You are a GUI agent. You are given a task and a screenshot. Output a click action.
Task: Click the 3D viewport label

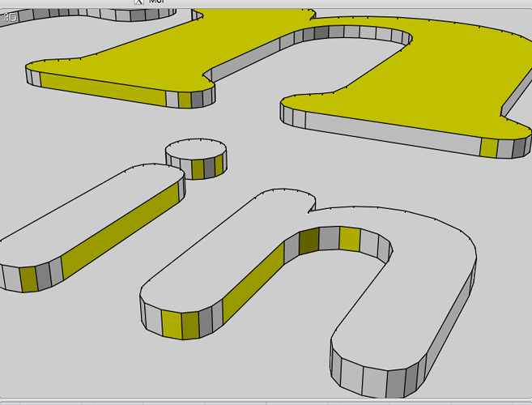click(x=10, y=17)
